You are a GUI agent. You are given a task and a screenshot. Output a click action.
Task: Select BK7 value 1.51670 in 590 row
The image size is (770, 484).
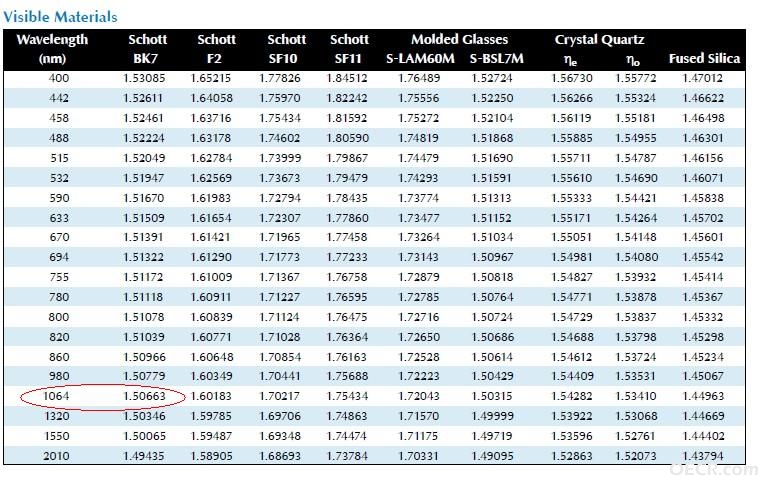pos(144,198)
